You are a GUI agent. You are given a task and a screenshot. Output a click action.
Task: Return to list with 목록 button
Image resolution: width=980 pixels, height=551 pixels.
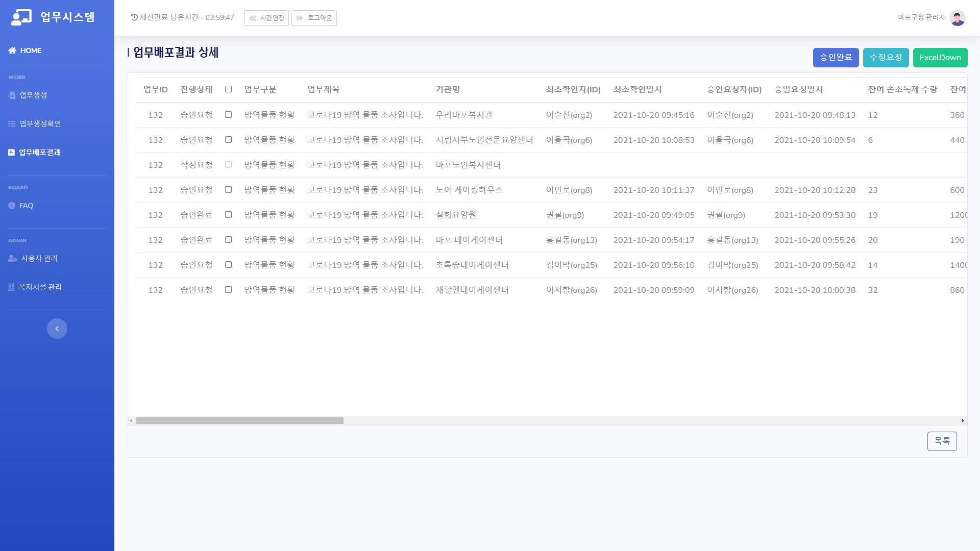click(x=942, y=441)
